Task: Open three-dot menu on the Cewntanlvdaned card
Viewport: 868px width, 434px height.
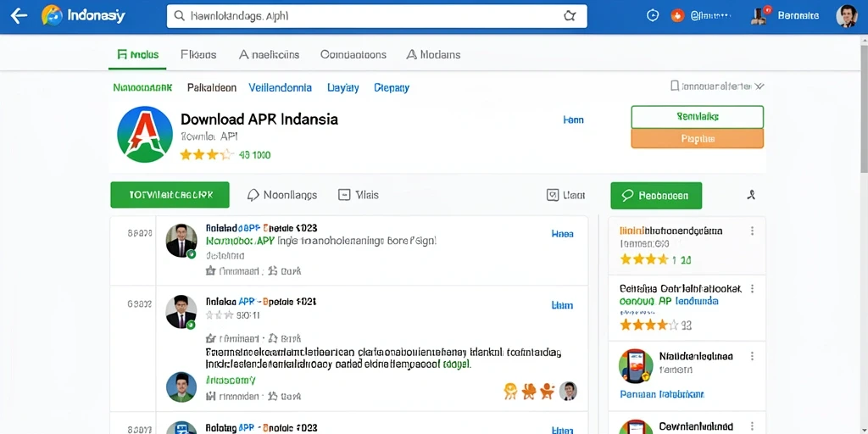Action: coord(753,427)
